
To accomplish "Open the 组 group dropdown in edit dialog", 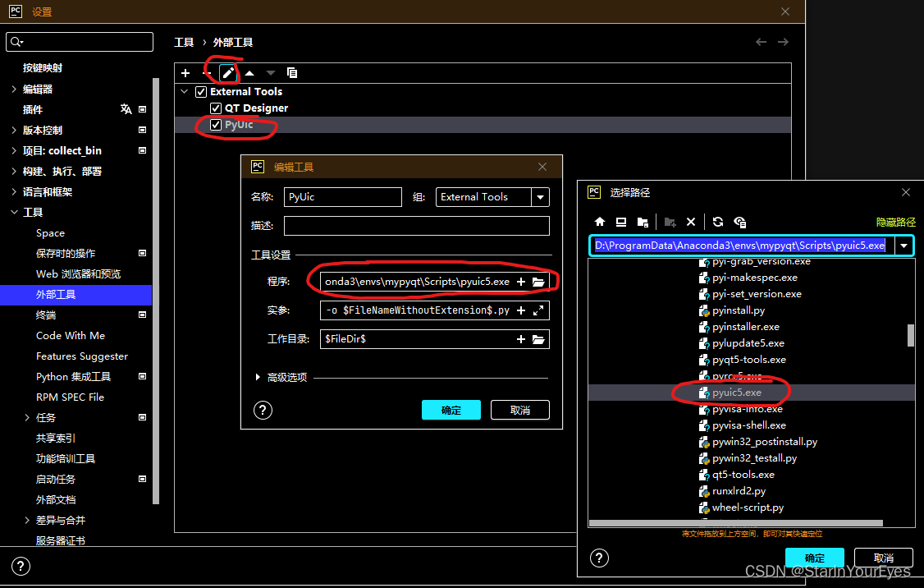I will pos(539,197).
